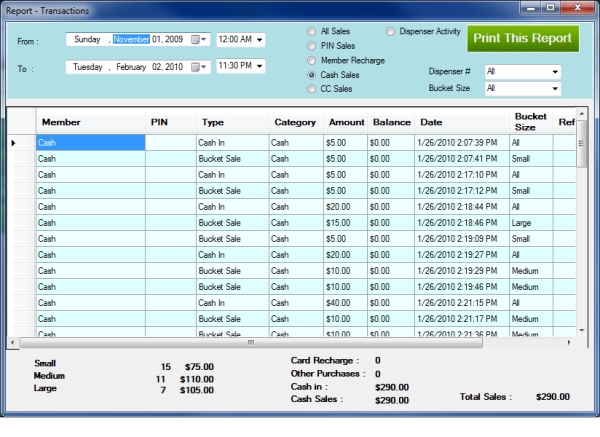Sort by the Member column header

(62, 122)
